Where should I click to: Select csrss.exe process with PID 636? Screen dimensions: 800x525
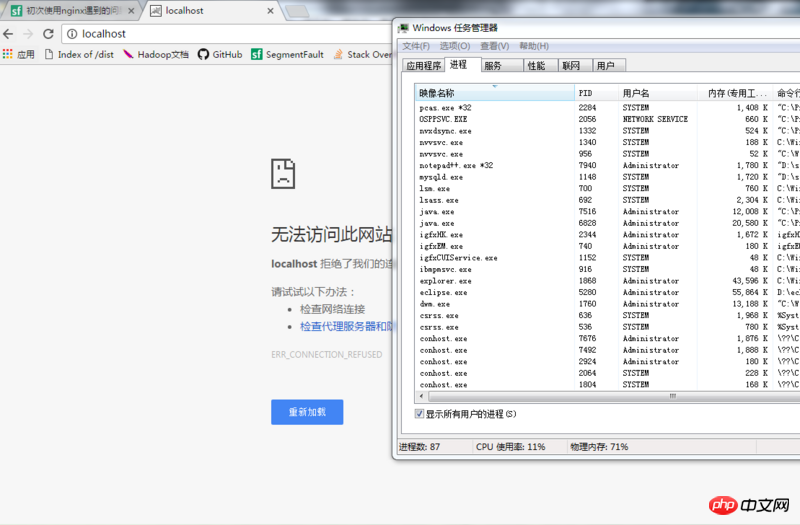click(607, 315)
